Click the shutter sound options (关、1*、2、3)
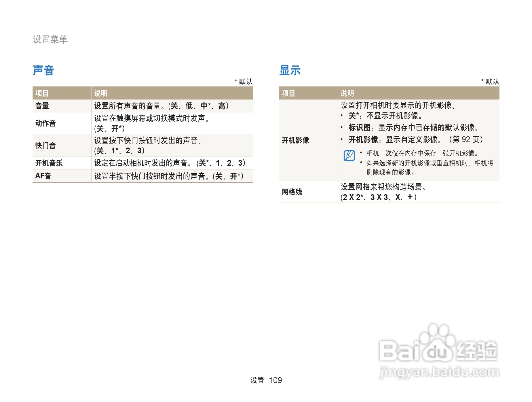Image resolution: width=532 pixels, height=402 pixels. (x=119, y=150)
